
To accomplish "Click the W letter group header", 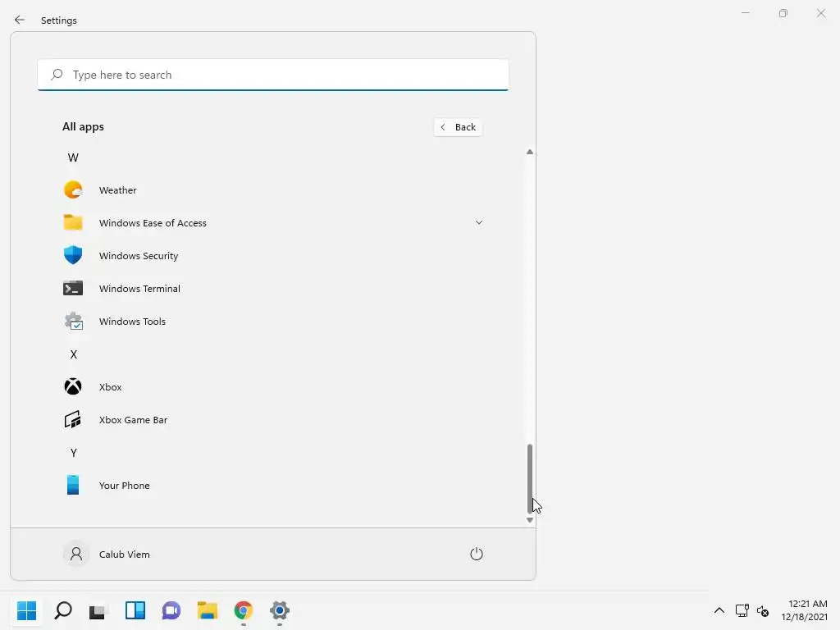I will (x=73, y=157).
